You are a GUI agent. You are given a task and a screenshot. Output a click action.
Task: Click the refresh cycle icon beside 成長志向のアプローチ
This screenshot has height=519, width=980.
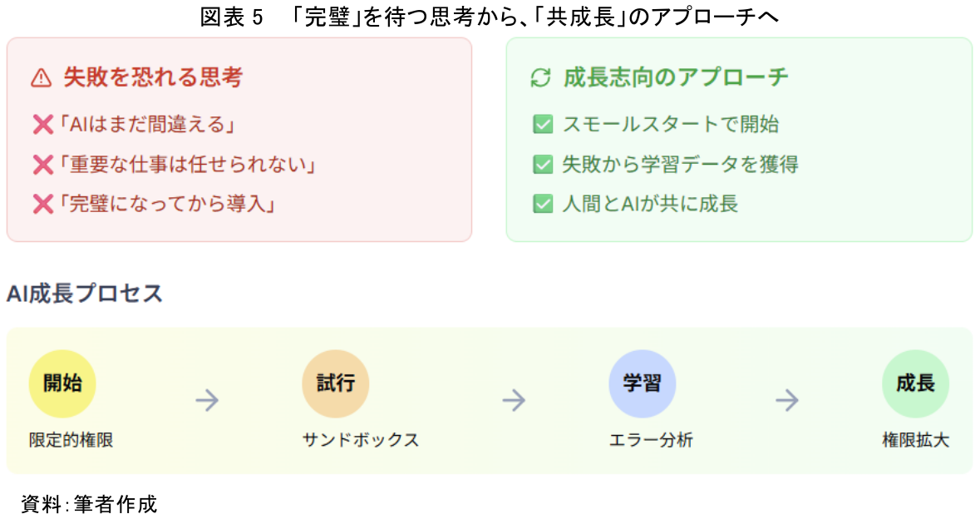pos(540,78)
